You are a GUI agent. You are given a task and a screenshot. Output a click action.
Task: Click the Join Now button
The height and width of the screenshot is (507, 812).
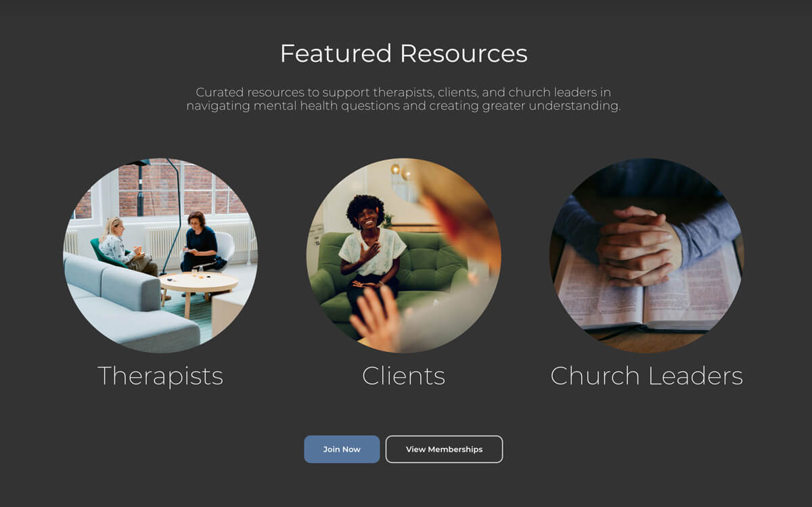342,449
